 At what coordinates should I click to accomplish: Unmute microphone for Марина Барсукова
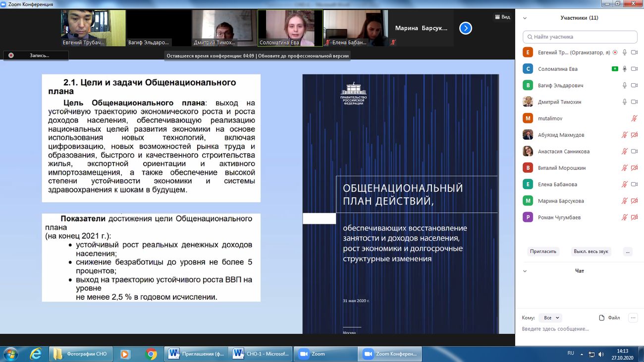(625, 201)
